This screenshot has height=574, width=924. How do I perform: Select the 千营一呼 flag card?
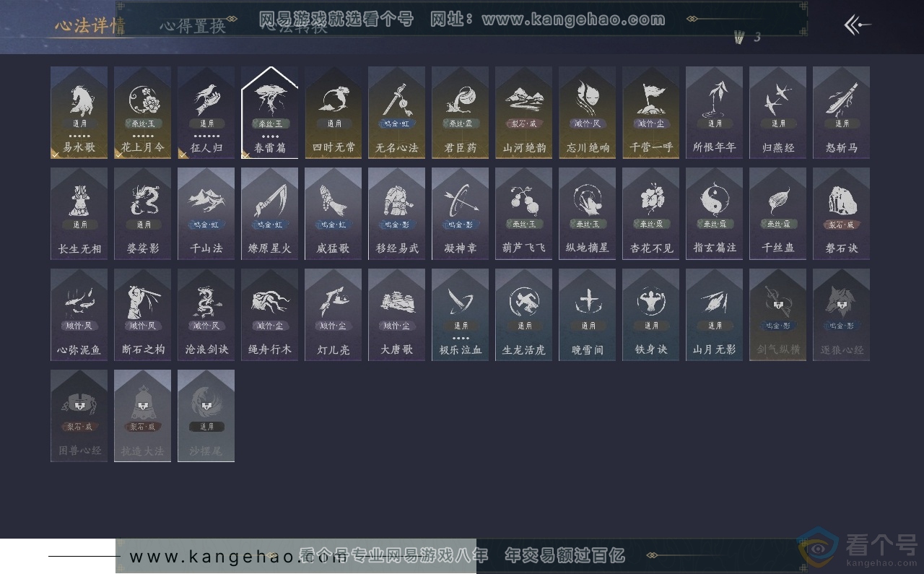pyautogui.click(x=651, y=113)
